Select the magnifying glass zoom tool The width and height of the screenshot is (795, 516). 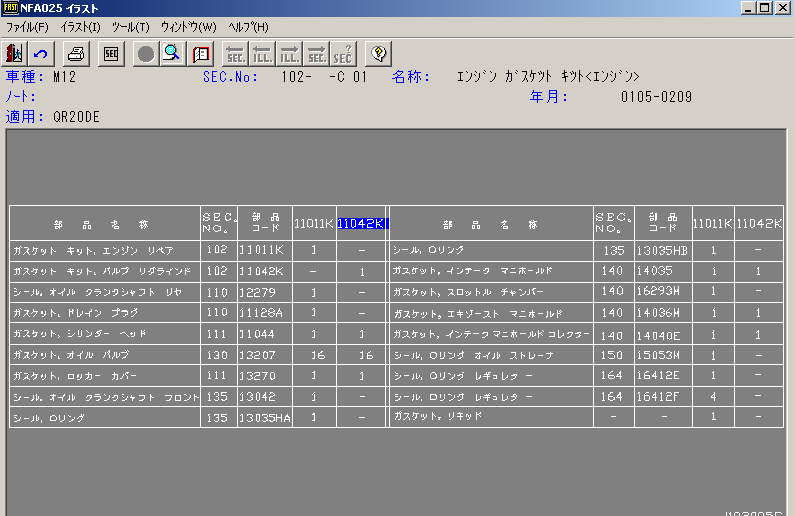pyautogui.click(x=172, y=53)
